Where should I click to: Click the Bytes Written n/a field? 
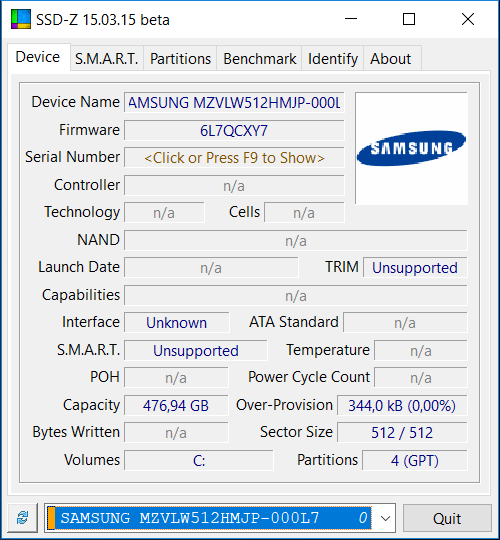(x=176, y=433)
